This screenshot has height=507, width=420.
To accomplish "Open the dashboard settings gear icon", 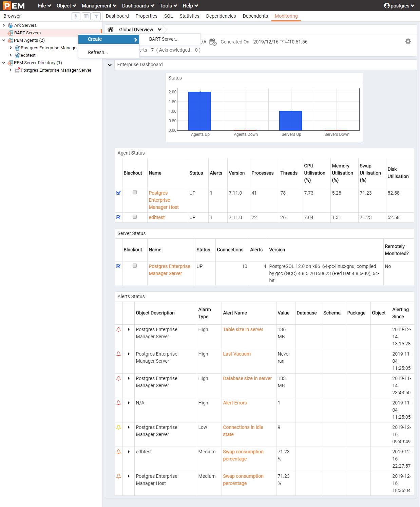I will tap(408, 41).
